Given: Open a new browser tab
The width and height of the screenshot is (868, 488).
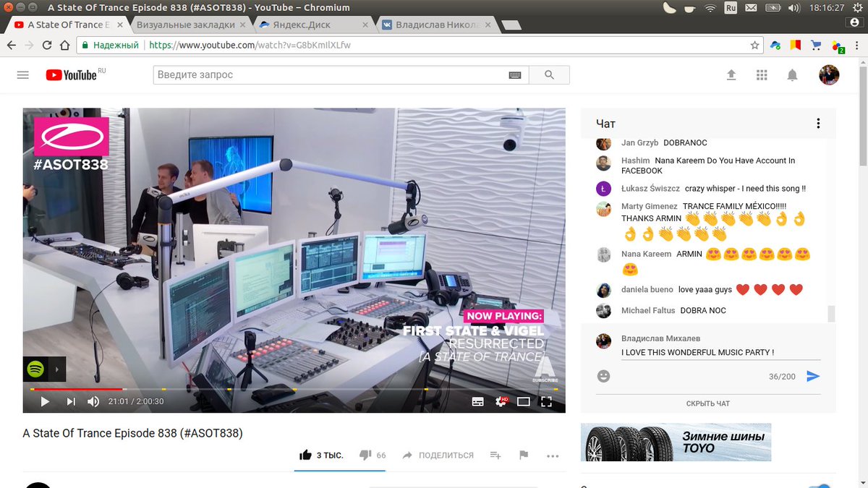Looking at the screenshot, I should [511, 25].
